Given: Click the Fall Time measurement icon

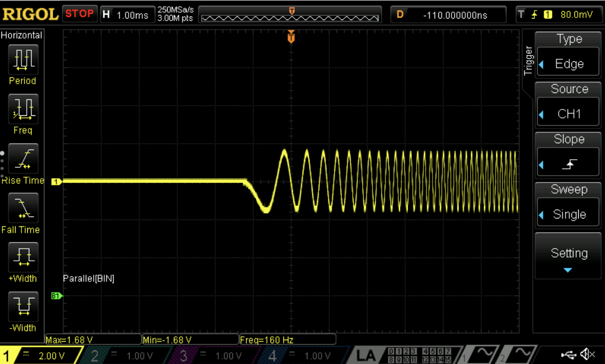Looking at the screenshot, I should pos(22,209).
